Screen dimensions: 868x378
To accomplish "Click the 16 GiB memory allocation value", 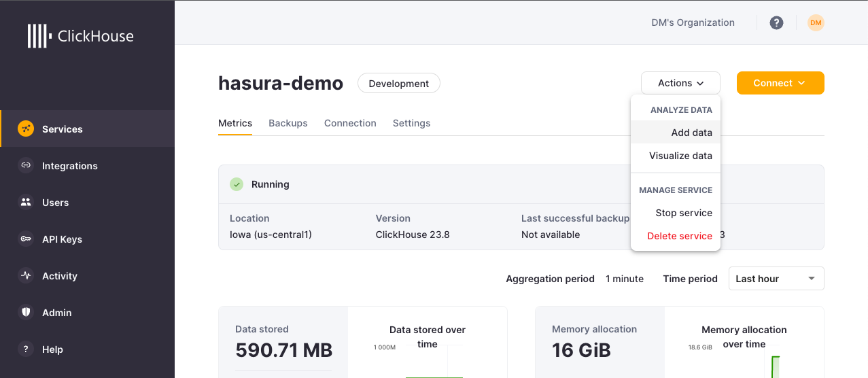I will tap(581, 350).
